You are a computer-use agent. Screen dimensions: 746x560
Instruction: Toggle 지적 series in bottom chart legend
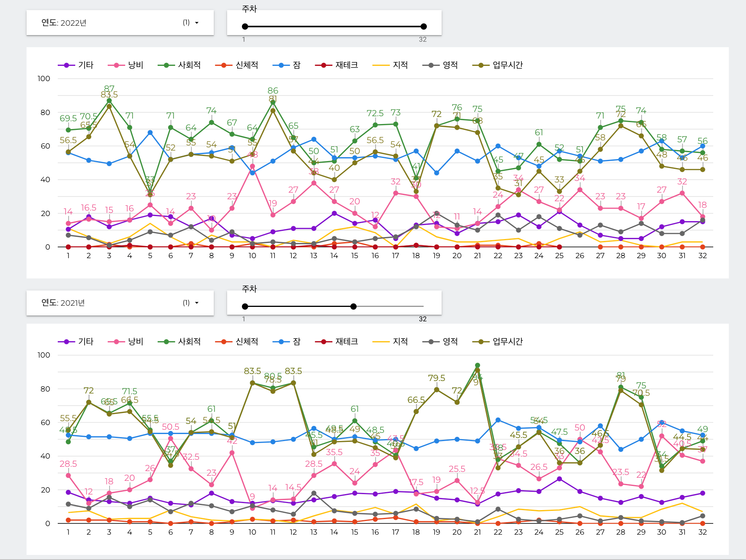pos(390,342)
